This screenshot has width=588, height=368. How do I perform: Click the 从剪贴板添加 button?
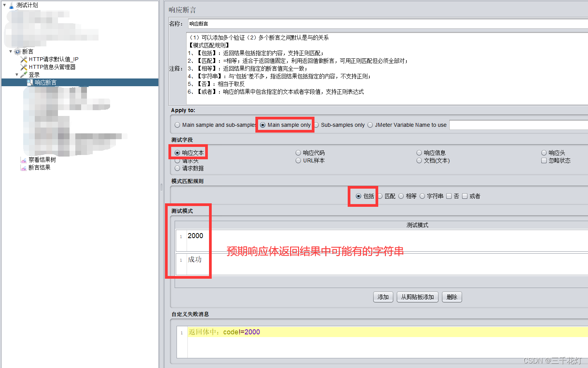(x=417, y=297)
